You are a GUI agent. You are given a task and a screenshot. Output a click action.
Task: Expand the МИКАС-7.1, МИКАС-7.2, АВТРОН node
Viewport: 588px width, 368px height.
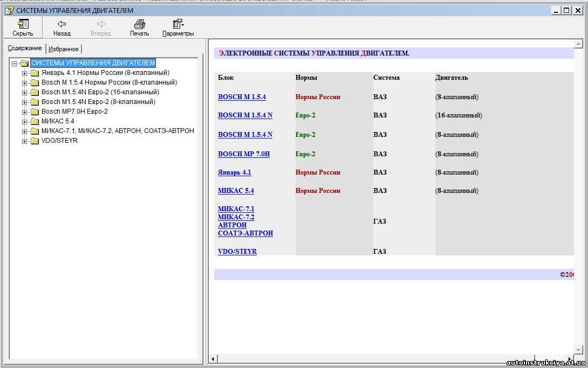tap(24, 132)
